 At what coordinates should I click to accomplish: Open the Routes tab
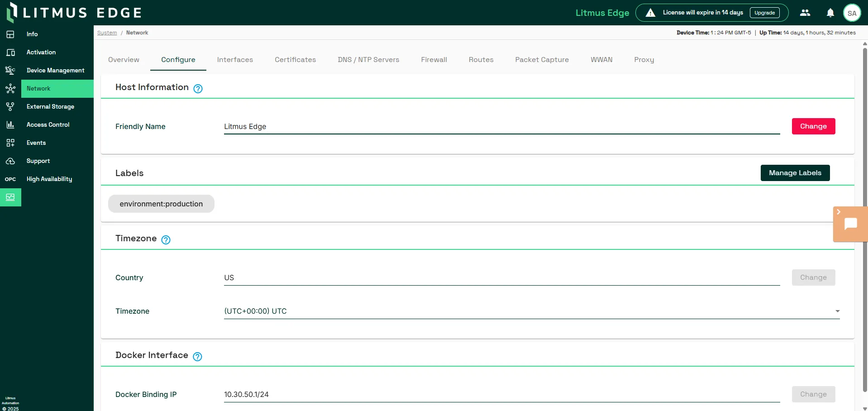(x=481, y=60)
